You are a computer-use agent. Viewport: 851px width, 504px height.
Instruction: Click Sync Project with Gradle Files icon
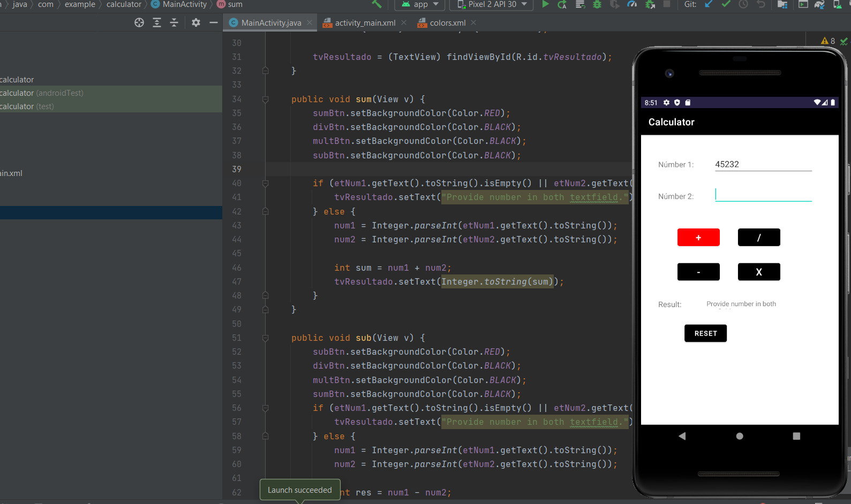click(x=820, y=4)
